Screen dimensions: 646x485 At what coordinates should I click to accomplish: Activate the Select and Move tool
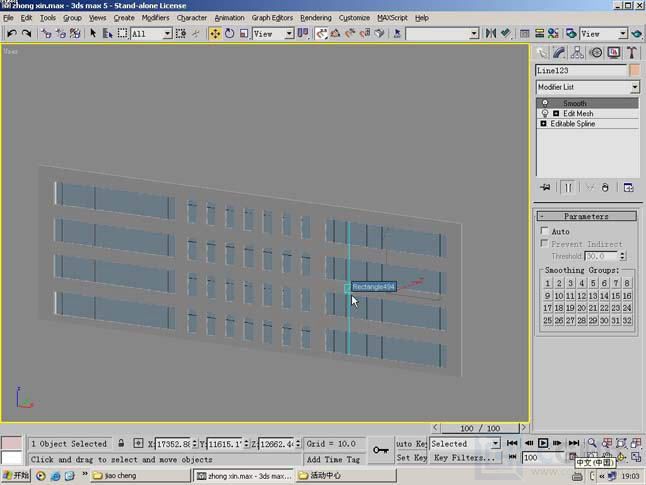215,33
